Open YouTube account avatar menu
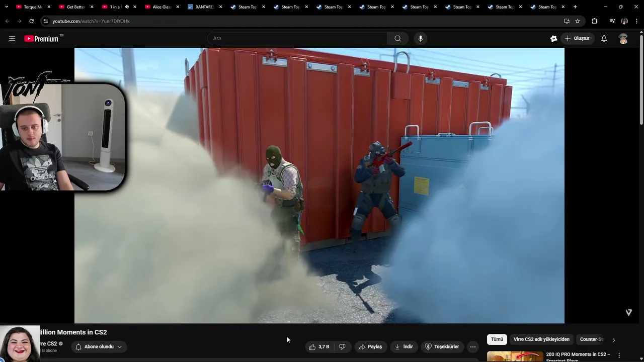644x362 pixels. (623, 38)
